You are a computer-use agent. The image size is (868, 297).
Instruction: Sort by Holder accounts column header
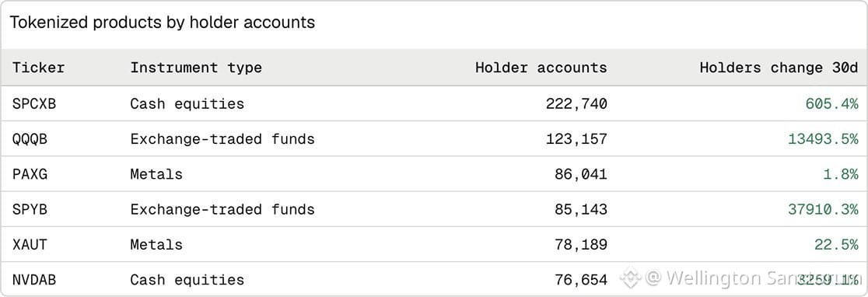pos(541,68)
